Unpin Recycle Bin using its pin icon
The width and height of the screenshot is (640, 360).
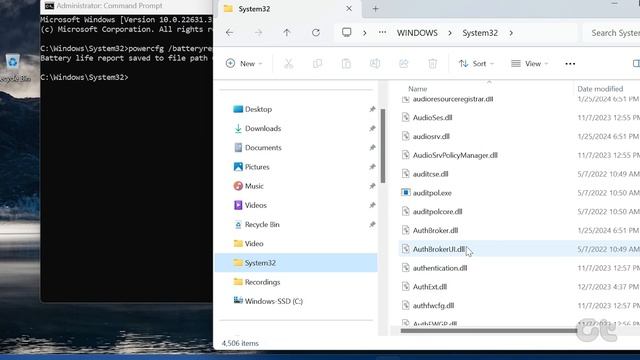pos(372,224)
